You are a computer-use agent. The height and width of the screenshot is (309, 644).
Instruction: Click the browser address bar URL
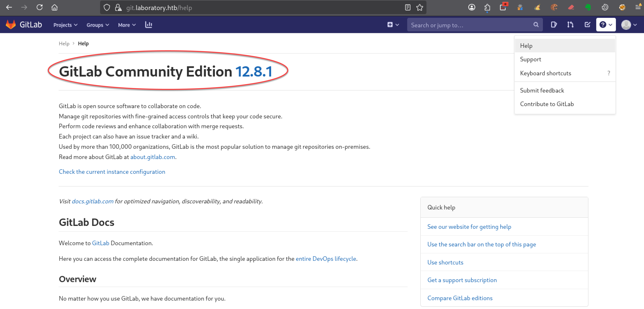point(159,8)
